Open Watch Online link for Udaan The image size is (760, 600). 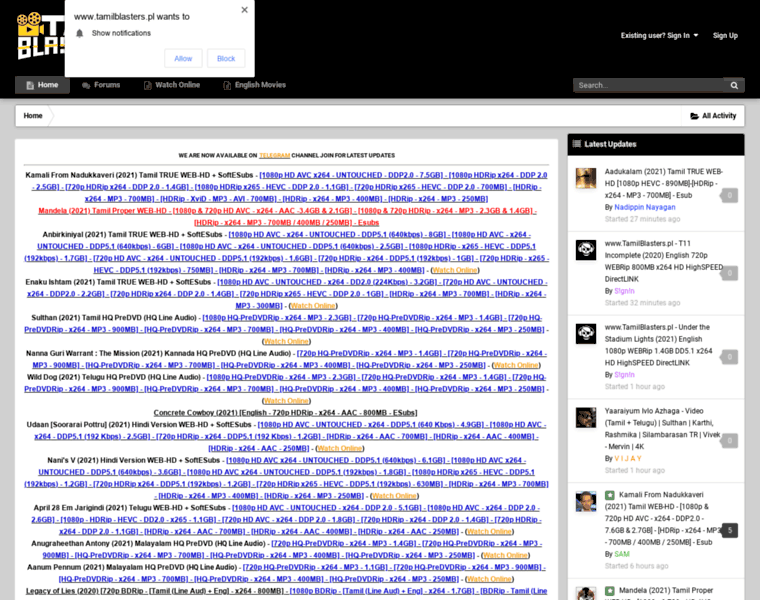[x=339, y=448]
